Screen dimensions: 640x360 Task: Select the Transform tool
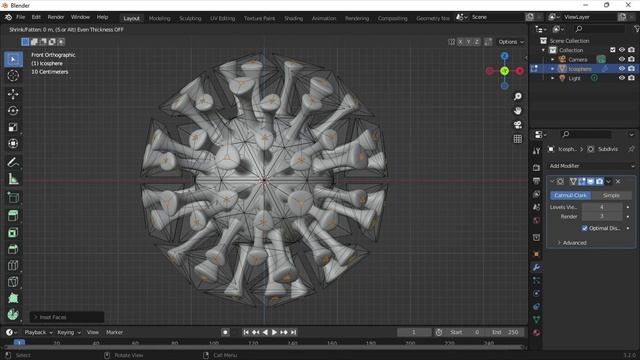(13, 144)
